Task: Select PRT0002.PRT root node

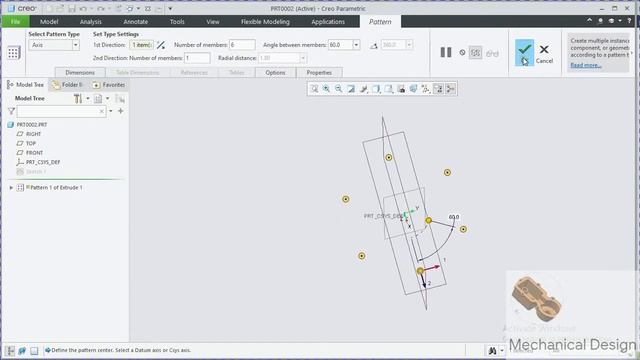Action: click(x=32, y=124)
